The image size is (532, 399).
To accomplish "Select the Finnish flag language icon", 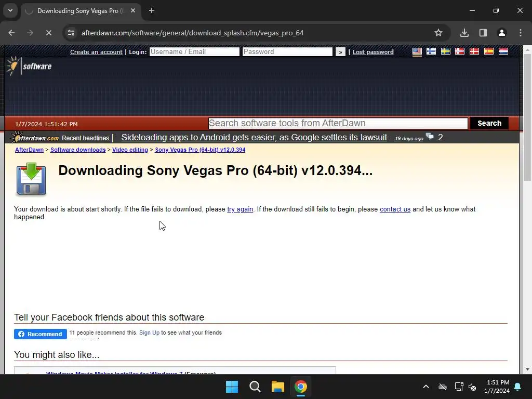I will click(431, 51).
